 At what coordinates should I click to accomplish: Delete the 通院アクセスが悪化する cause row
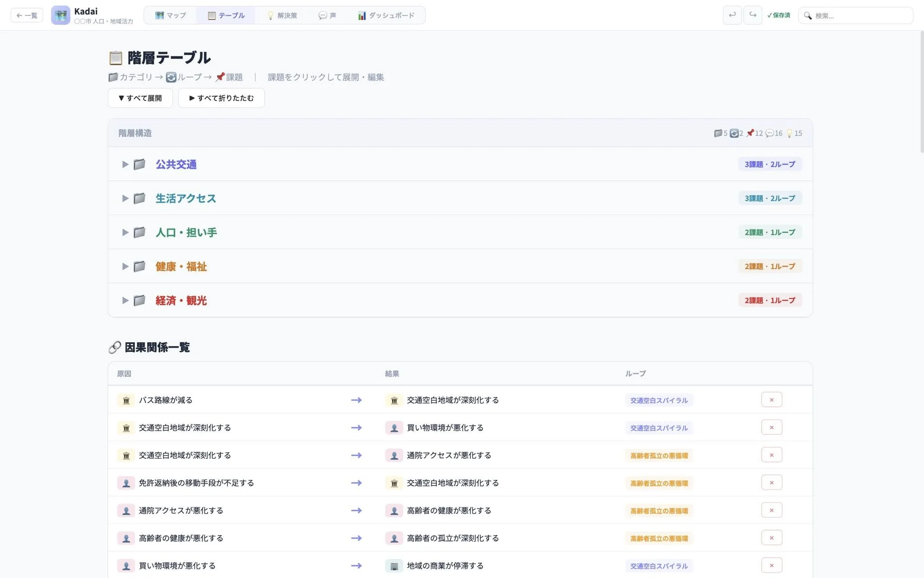pyautogui.click(x=772, y=510)
